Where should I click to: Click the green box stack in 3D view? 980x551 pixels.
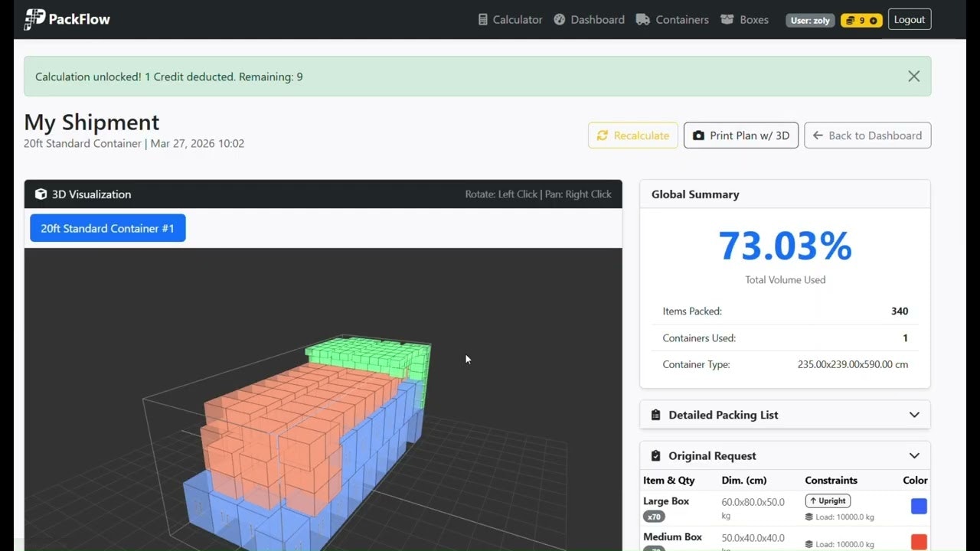[367, 354]
